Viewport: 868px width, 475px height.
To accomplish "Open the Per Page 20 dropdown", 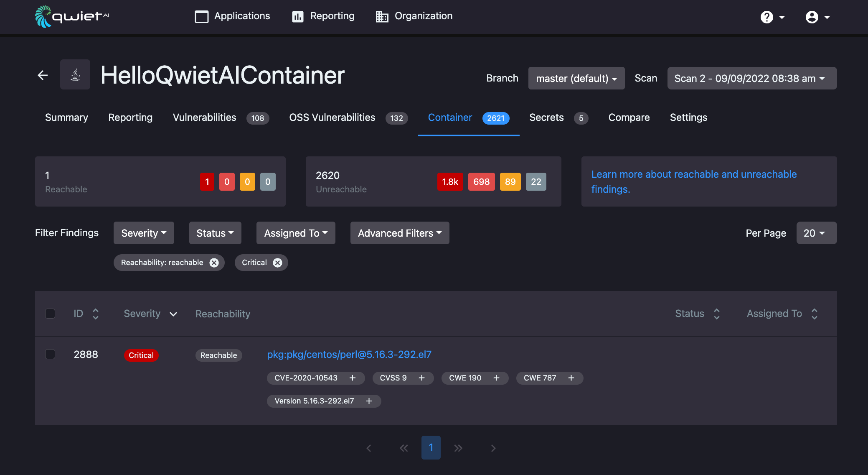I will (817, 233).
